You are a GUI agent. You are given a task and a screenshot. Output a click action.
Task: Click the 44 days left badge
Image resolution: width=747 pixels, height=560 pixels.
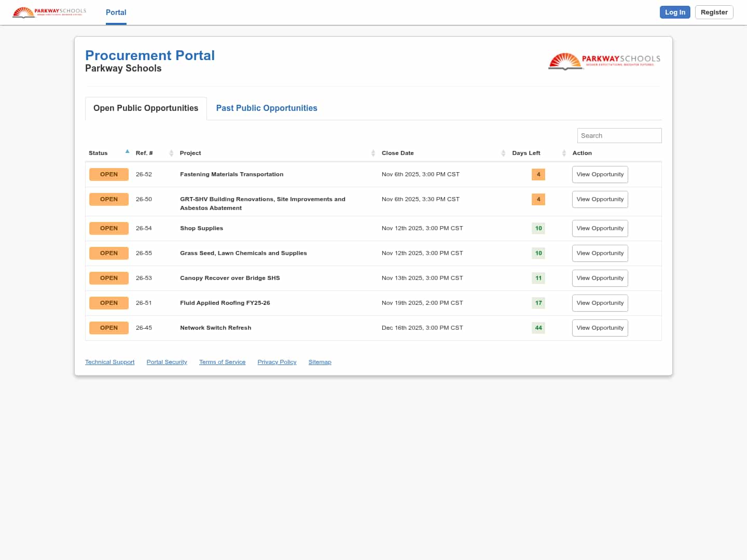tap(538, 328)
